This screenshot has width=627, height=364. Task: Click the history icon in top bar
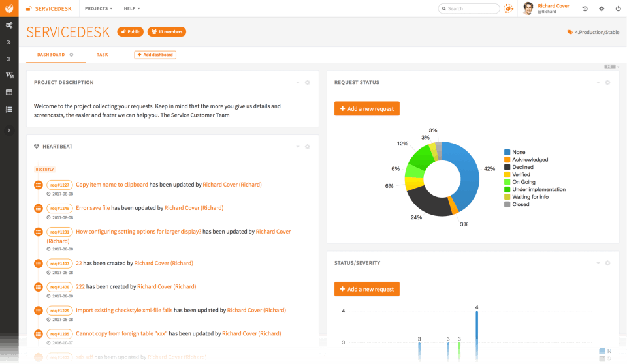pyautogui.click(x=585, y=8)
